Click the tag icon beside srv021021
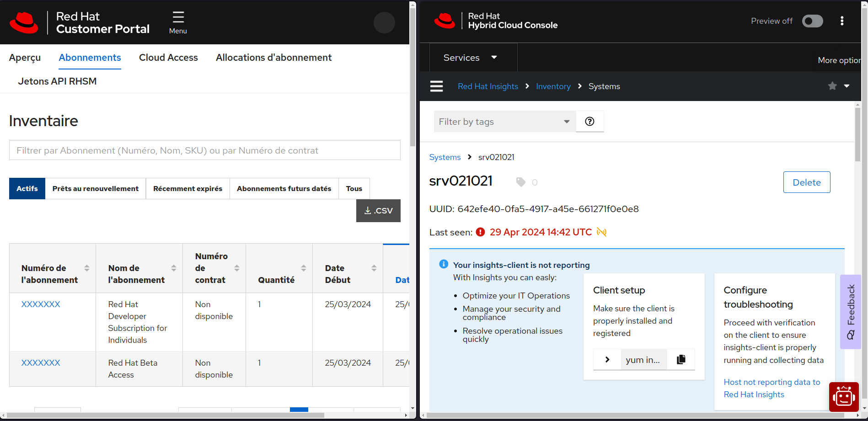Image resolution: width=868 pixels, height=421 pixels. pos(521,182)
